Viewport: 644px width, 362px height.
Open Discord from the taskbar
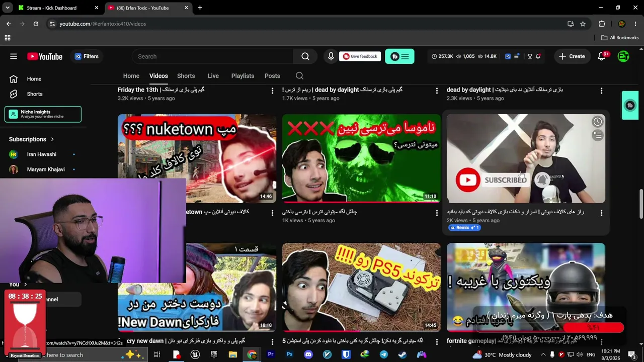pos(308,354)
